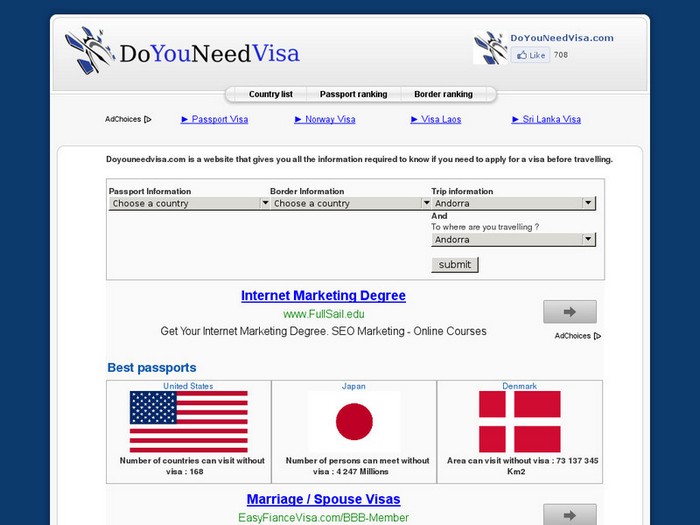Click the 'Best passports' heading

(x=152, y=367)
